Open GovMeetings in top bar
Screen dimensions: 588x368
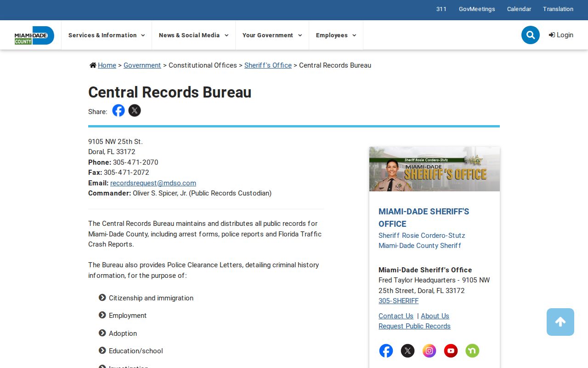click(477, 9)
